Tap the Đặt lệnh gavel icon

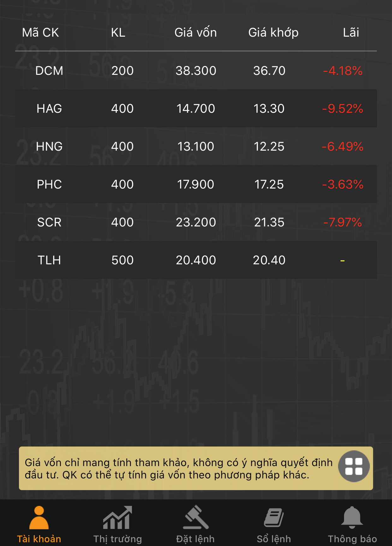click(x=196, y=518)
